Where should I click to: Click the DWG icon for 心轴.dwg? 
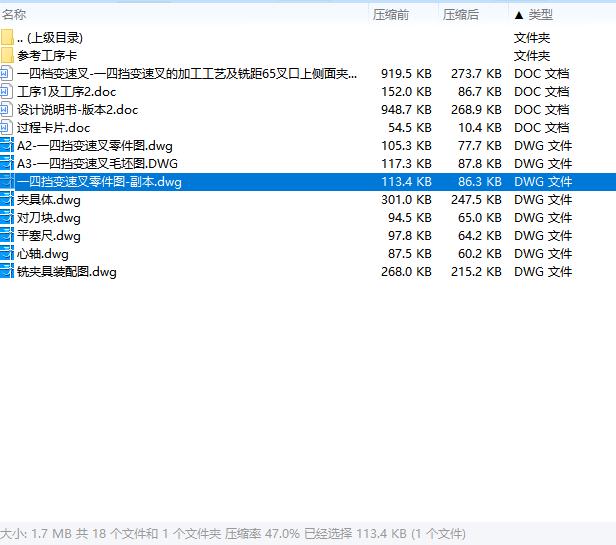[7, 254]
